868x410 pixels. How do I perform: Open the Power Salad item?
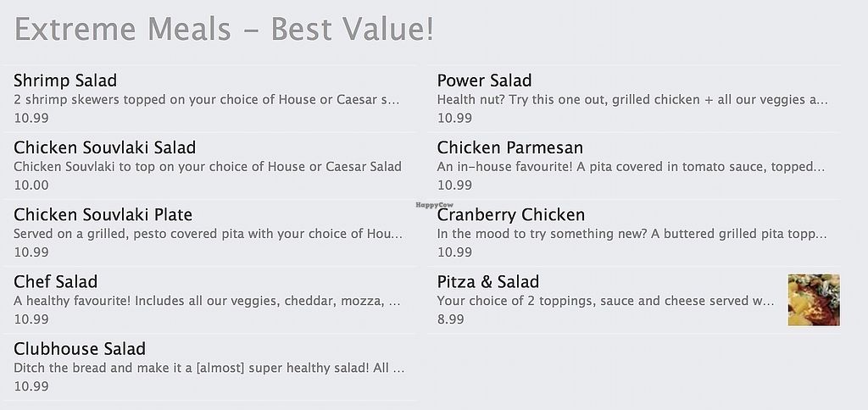(484, 80)
